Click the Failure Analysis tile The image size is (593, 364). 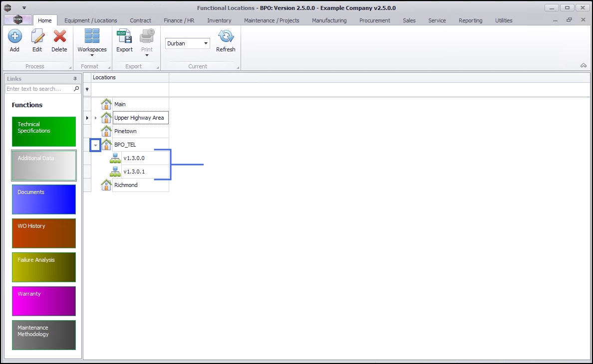pos(44,267)
